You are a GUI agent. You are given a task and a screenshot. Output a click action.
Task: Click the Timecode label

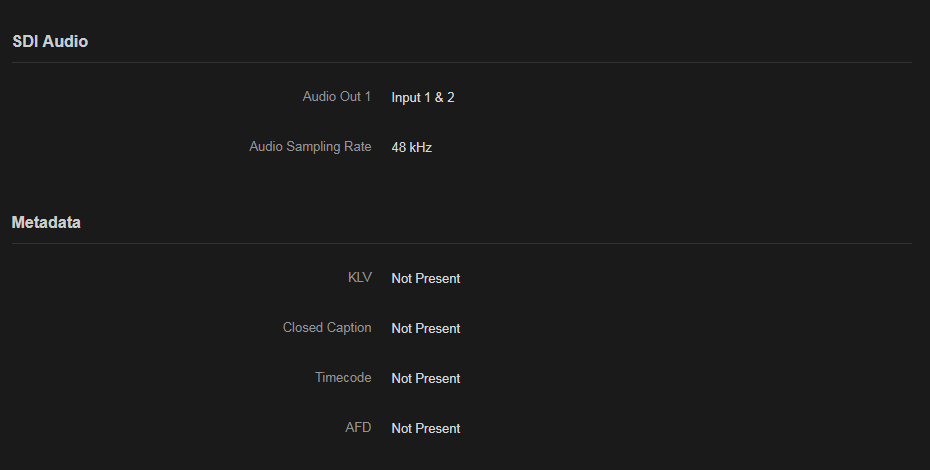tap(343, 378)
